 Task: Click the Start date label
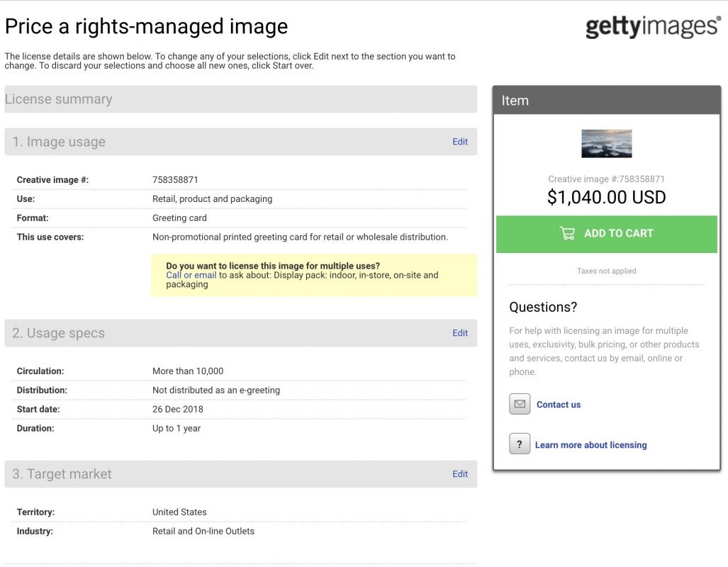click(38, 409)
